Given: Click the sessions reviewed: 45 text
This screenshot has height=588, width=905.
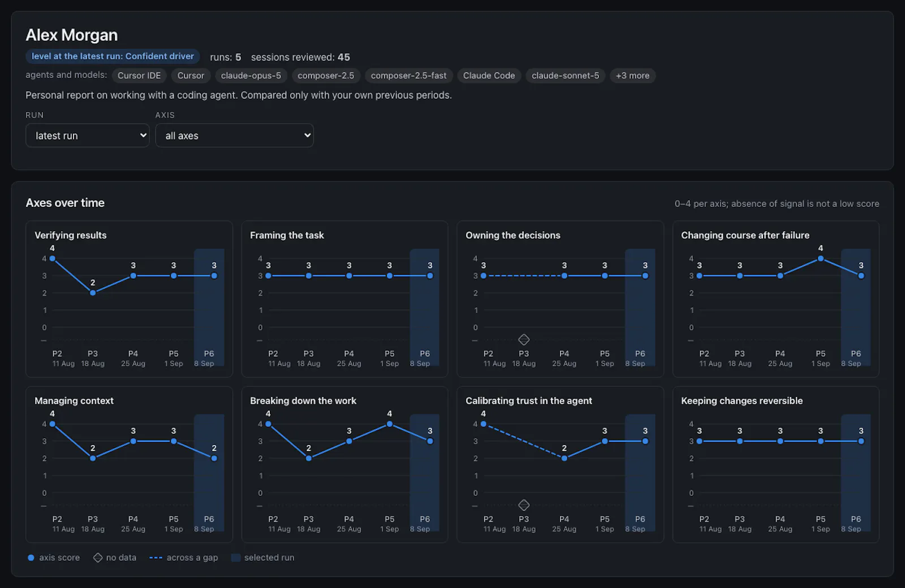Looking at the screenshot, I should coord(300,57).
